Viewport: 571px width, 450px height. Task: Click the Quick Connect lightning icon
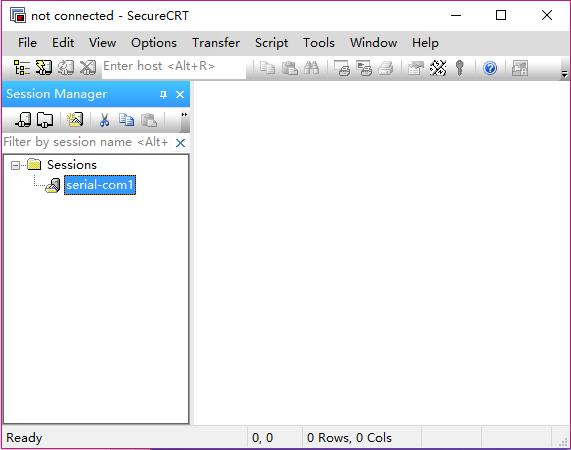pyautogui.click(x=44, y=68)
